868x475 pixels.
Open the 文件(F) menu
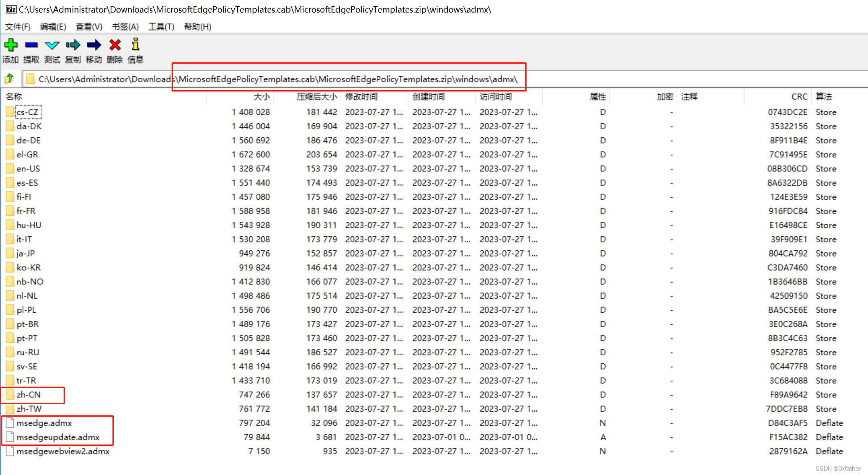pyautogui.click(x=17, y=26)
